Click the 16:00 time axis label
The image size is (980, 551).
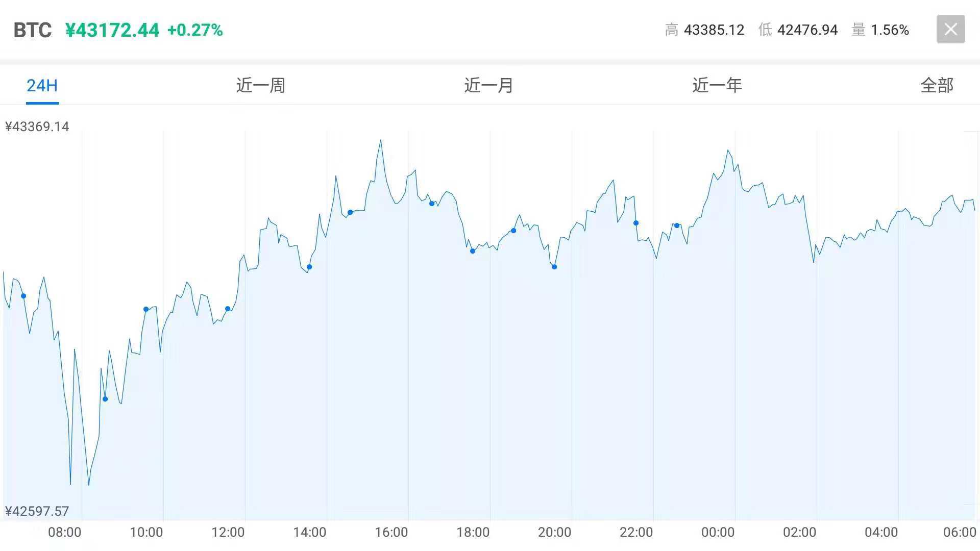[x=391, y=532]
